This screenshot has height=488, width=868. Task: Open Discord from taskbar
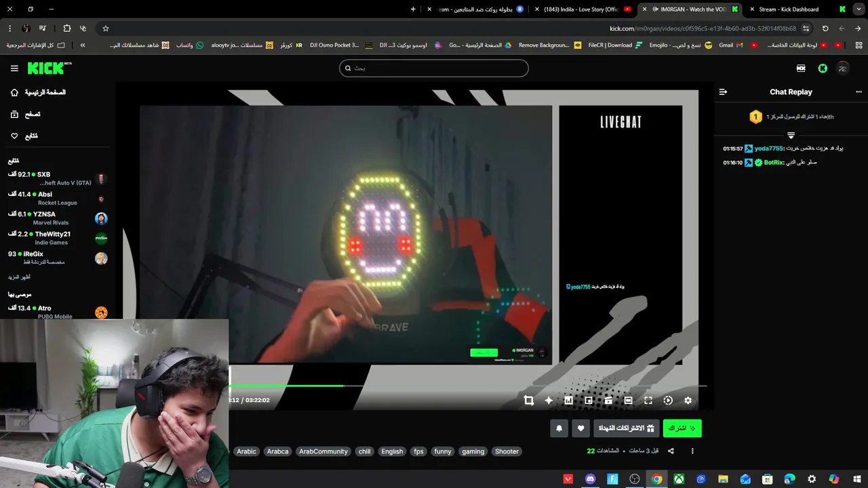click(x=590, y=479)
